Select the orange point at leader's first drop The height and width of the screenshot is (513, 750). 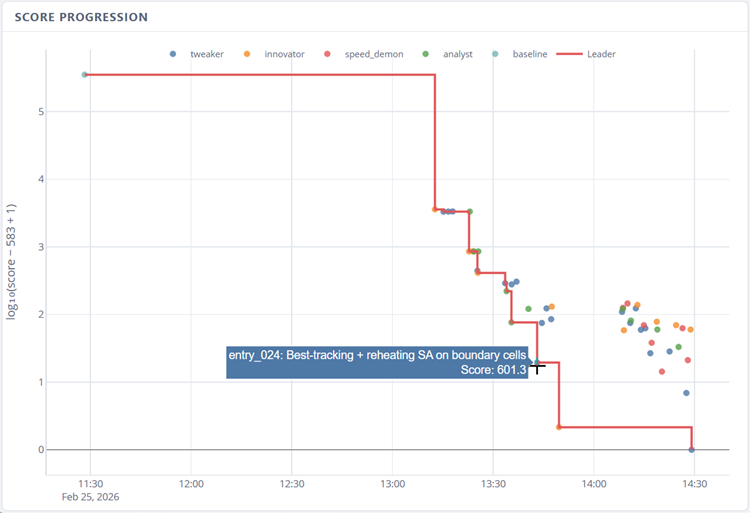pos(435,209)
